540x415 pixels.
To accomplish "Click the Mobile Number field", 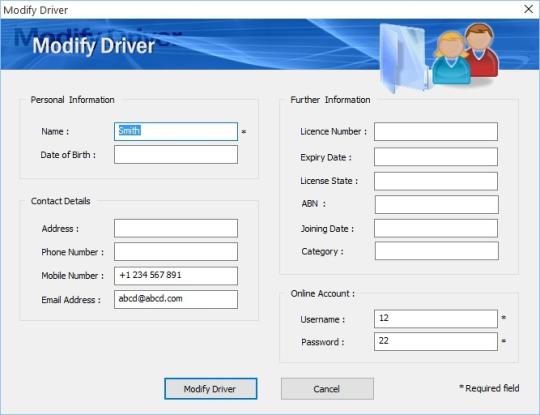I will pos(176,276).
